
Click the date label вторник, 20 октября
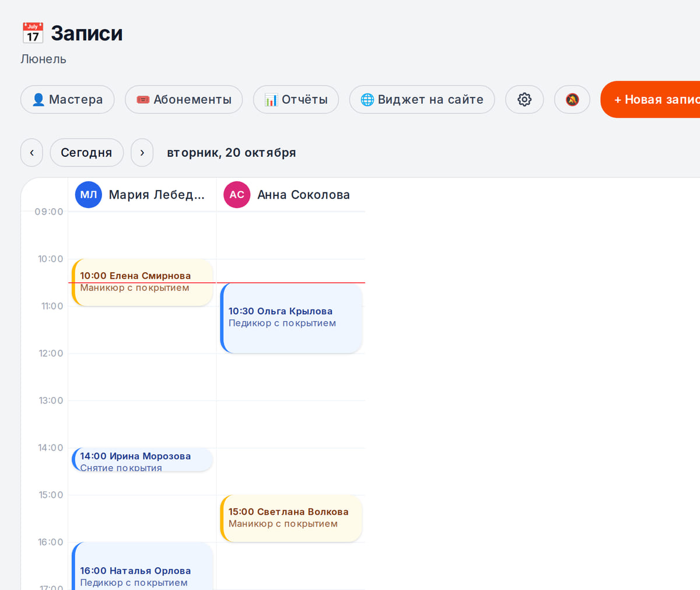pyautogui.click(x=232, y=153)
